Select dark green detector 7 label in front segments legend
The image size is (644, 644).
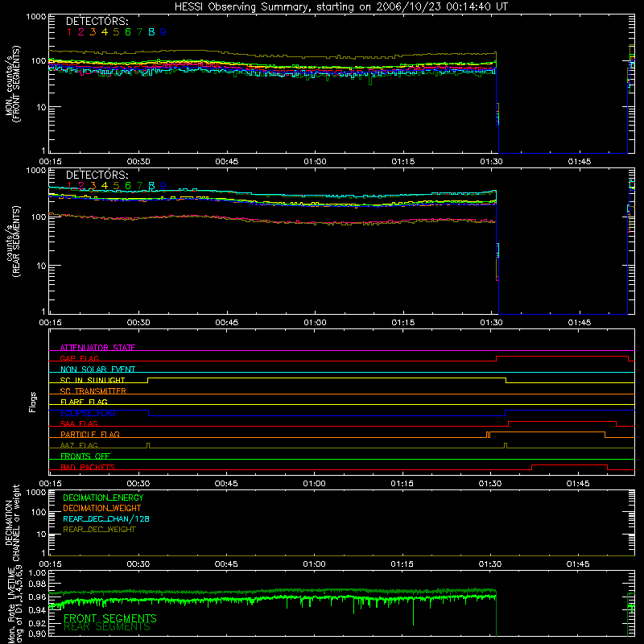click(x=139, y=32)
